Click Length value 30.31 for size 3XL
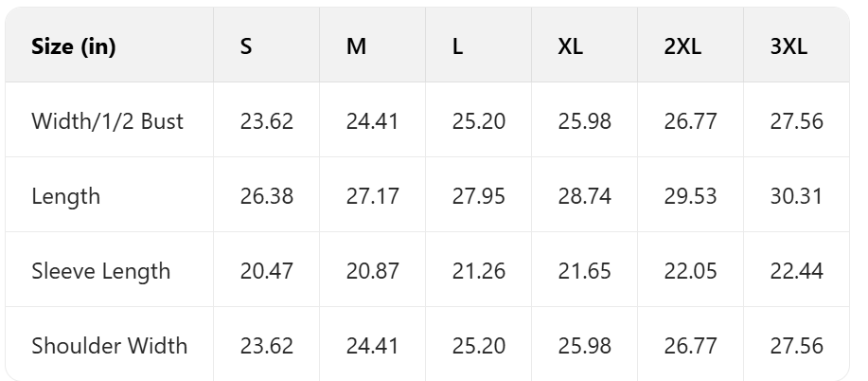Screen dimensions: 868x381 (797, 196)
